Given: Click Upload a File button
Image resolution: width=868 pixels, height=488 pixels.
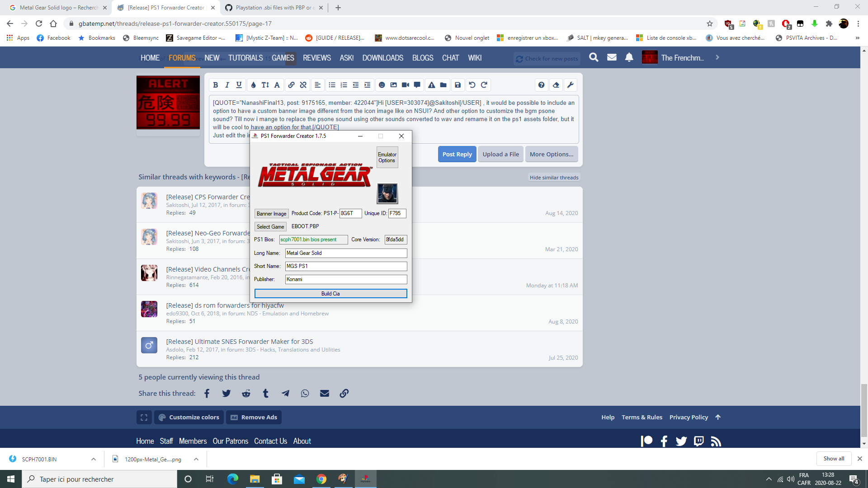Looking at the screenshot, I should tap(501, 154).
